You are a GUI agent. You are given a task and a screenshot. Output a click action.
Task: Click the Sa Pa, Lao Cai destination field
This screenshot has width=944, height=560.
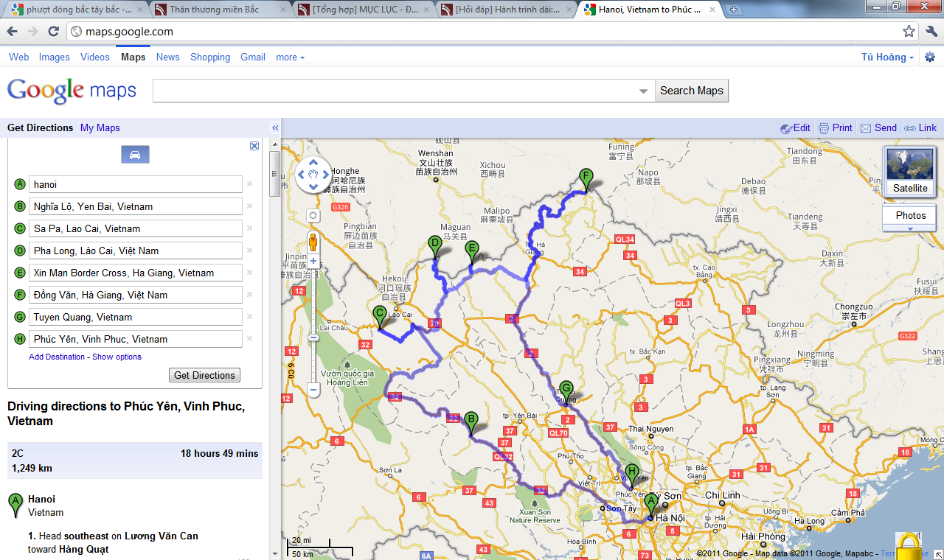[x=136, y=228]
